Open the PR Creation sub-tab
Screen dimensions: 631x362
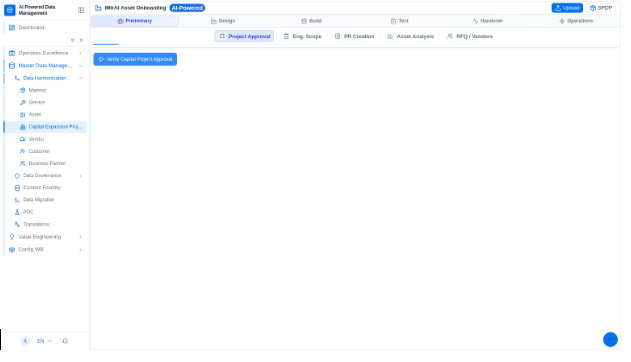click(x=354, y=36)
